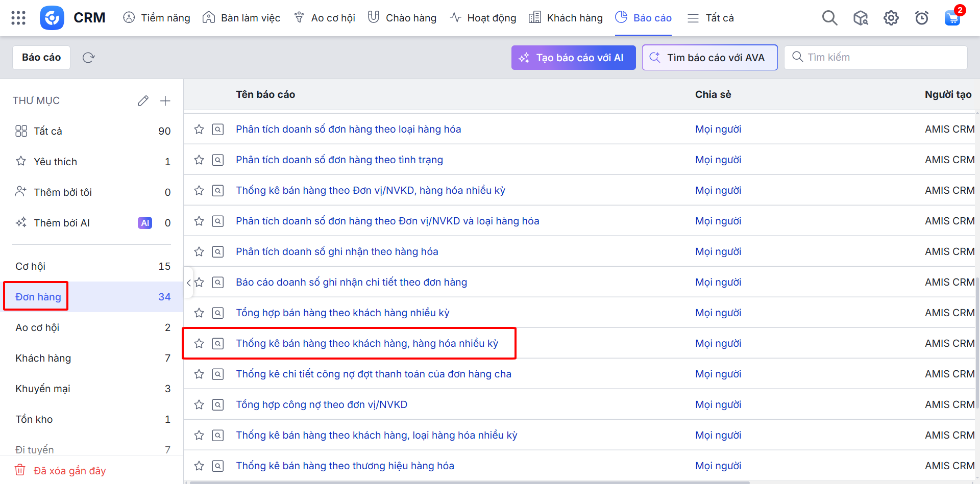The width and height of the screenshot is (980, 484).
Task: Open report Phân tích doanh số ghi nhận theo hàng hóa
Action: (337, 252)
